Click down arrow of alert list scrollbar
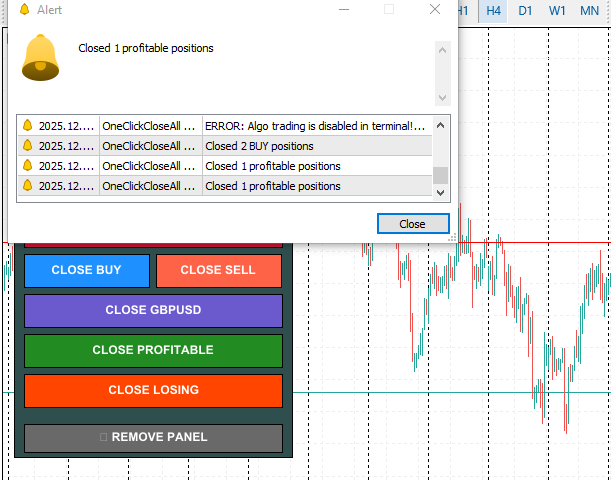Screen dimensions: 611x480 (x=440, y=193)
